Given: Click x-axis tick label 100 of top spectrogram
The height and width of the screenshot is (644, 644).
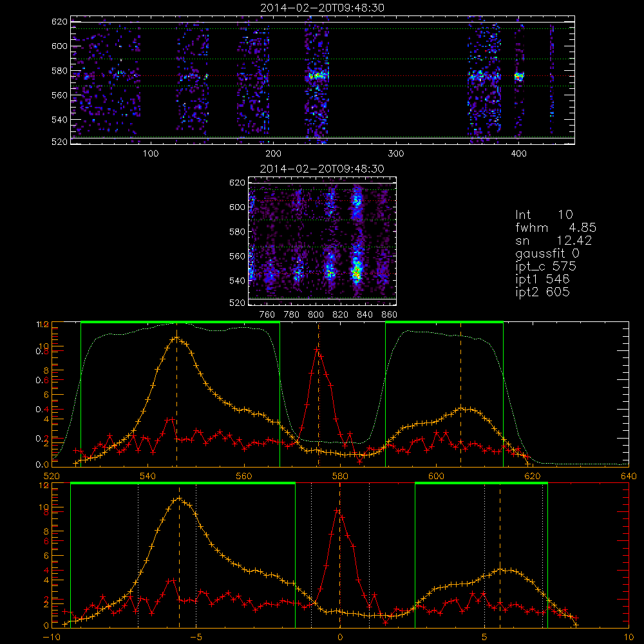Looking at the screenshot, I should point(151,154).
